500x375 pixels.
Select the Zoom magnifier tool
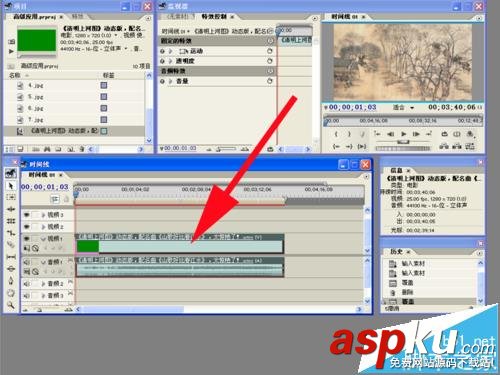point(11,305)
